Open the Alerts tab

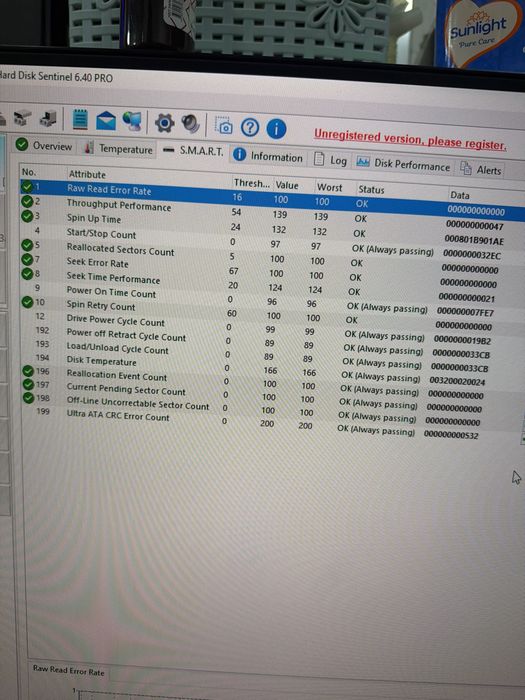481,169
